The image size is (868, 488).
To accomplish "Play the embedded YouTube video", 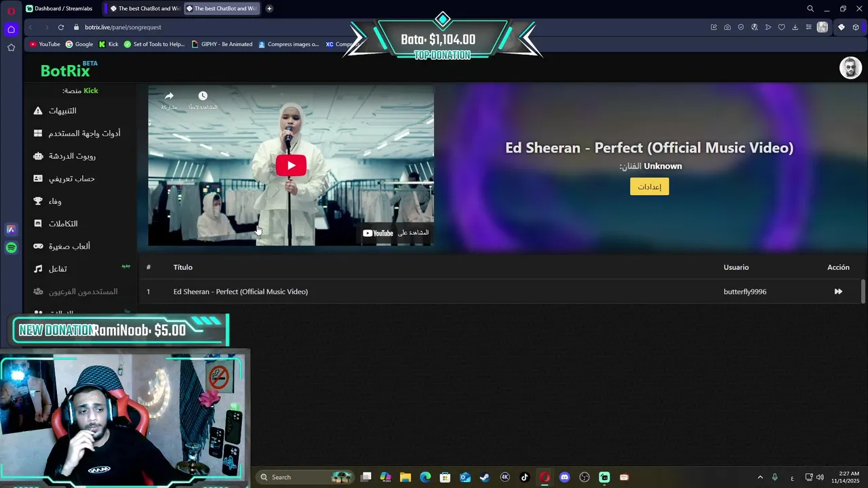I will 291,165.
